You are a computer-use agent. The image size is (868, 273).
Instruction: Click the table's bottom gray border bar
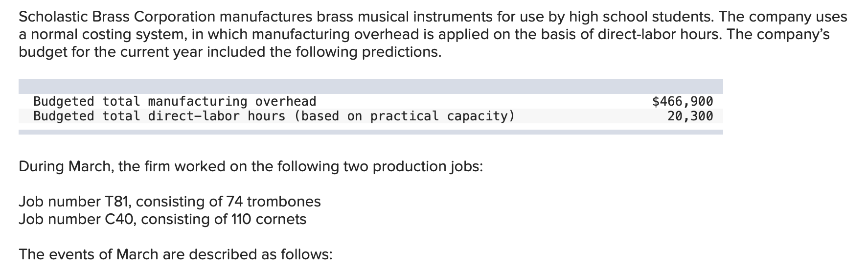[370, 132]
